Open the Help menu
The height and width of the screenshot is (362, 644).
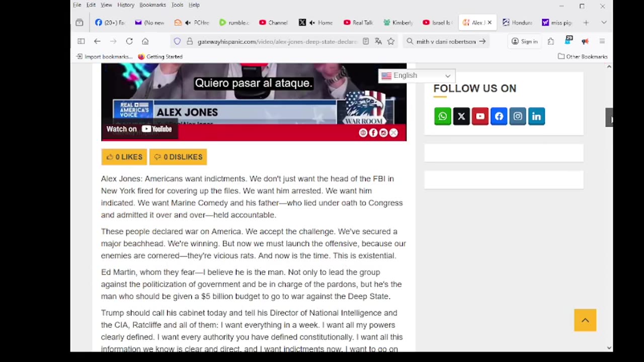(x=194, y=5)
